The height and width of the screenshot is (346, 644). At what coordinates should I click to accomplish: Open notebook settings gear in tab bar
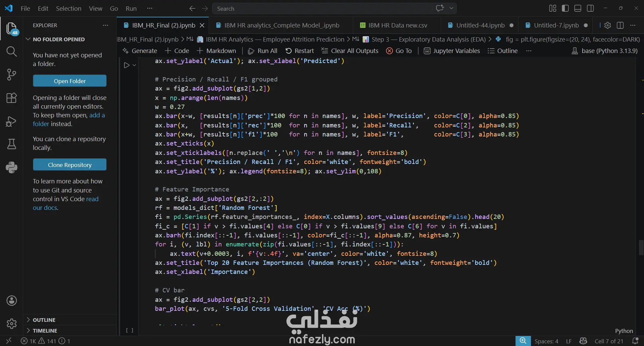click(607, 25)
